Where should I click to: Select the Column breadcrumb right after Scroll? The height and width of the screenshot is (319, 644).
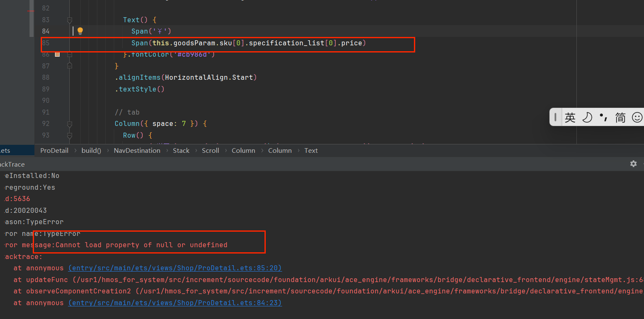pos(243,150)
